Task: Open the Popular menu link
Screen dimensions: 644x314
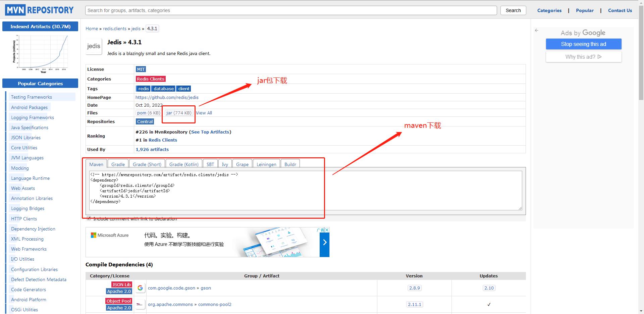Action: tap(585, 10)
